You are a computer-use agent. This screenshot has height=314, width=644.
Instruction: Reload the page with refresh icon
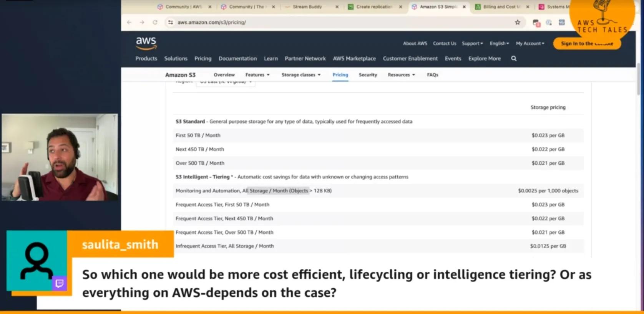pos(155,22)
